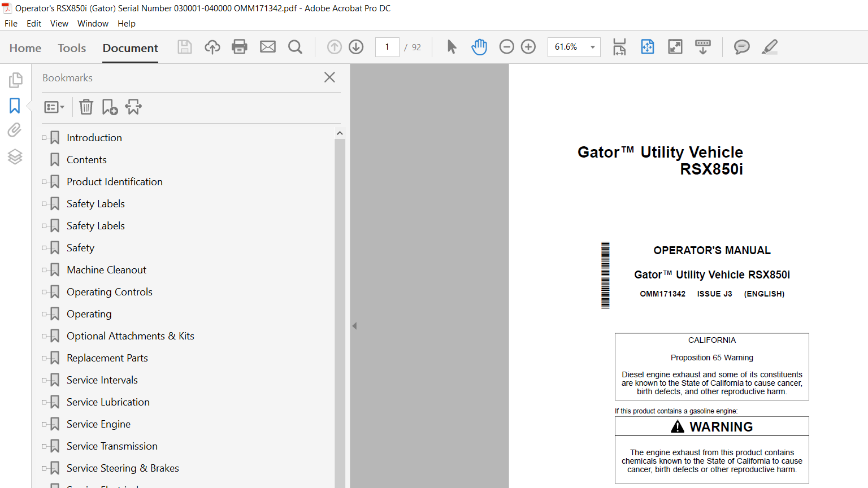Viewport: 868px width, 488px height.
Task: Expand the Operating Controls bookmark
Action: (44, 292)
